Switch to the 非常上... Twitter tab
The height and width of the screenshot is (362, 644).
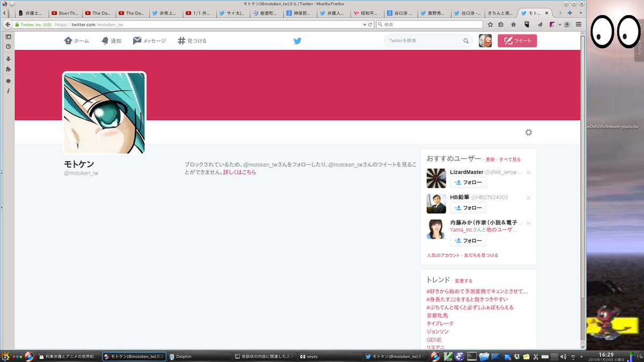pyautogui.click(x=166, y=12)
